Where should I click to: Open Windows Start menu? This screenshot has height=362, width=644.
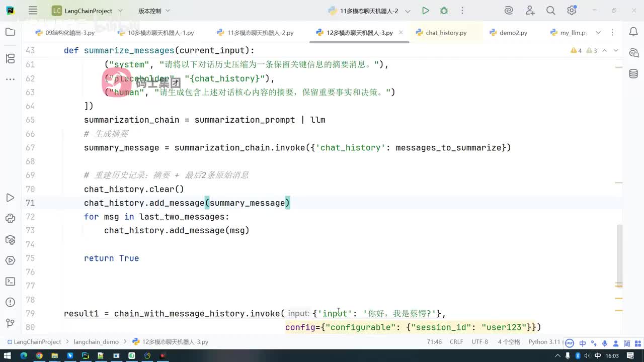(x=9, y=356)
